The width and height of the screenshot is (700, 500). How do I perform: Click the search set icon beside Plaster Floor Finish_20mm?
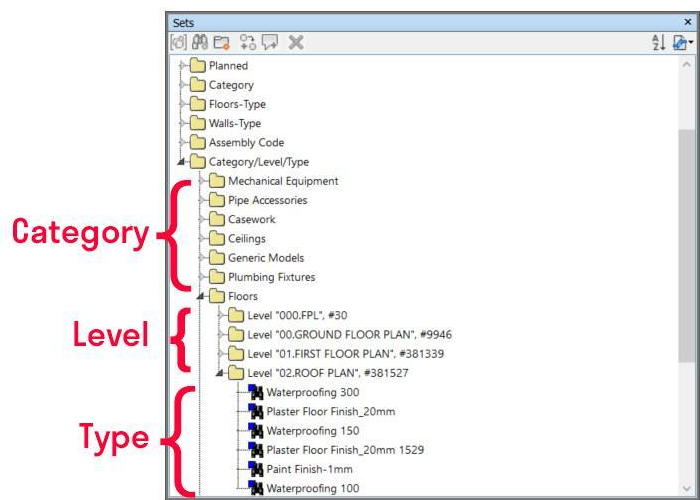point(256,411)
